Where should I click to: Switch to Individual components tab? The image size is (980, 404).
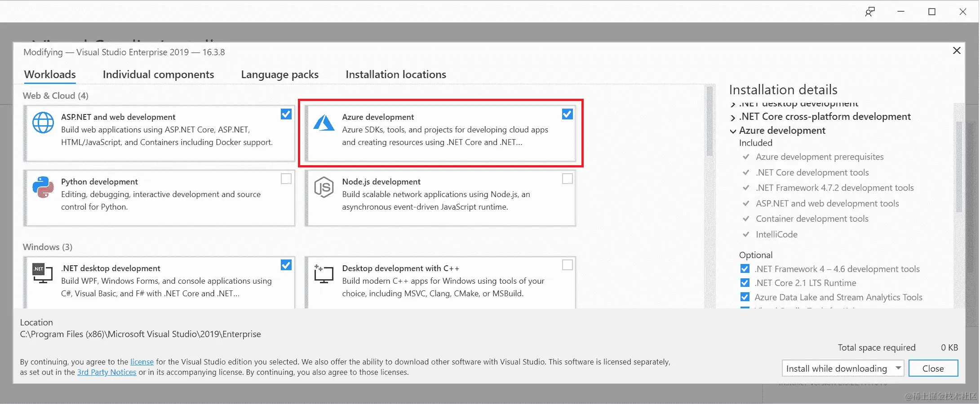tap(158, 75)
